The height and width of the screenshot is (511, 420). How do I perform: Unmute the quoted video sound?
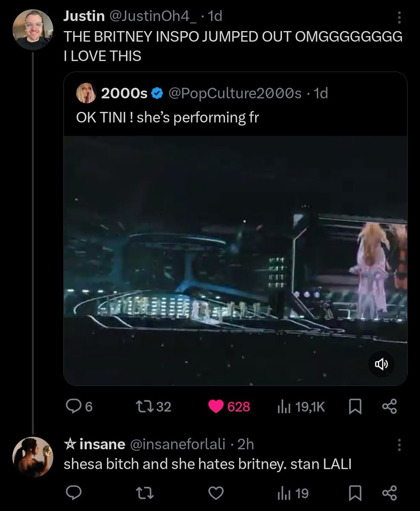click(382, 364)
